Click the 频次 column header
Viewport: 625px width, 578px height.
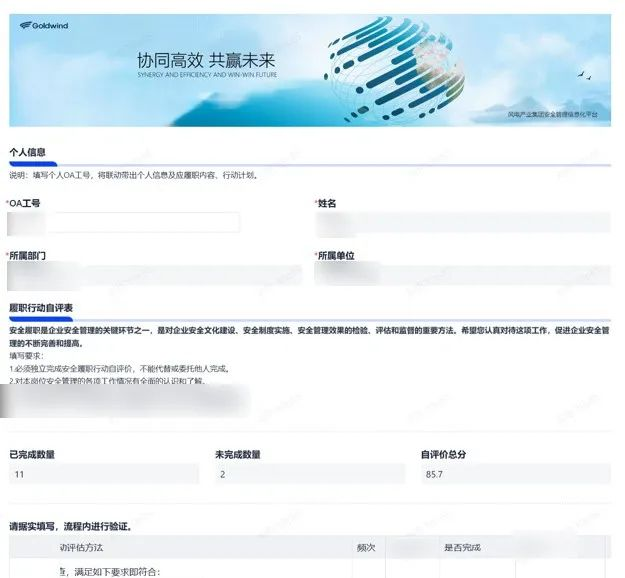(x=366, y=548)
